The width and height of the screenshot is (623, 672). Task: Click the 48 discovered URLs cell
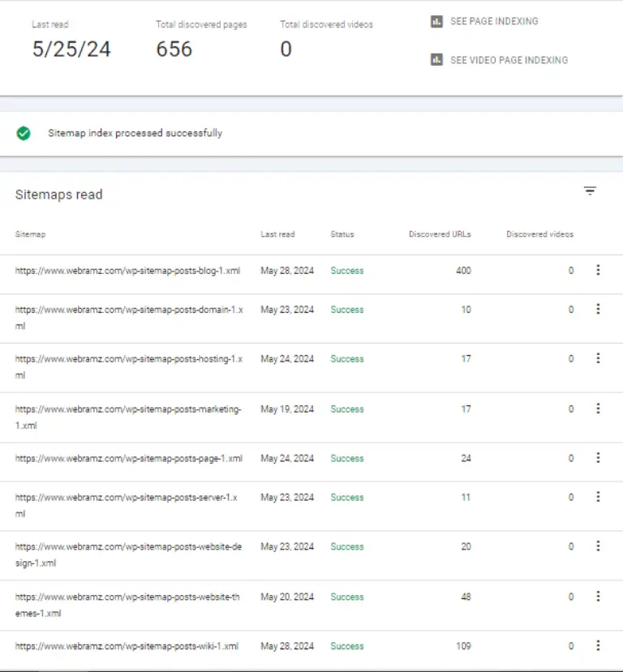[466, 597]
